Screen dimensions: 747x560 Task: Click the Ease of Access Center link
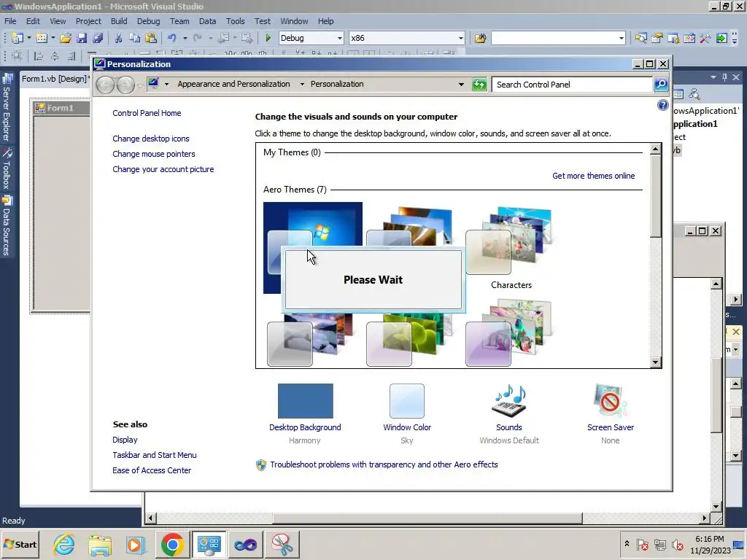(x=152, y=470)
